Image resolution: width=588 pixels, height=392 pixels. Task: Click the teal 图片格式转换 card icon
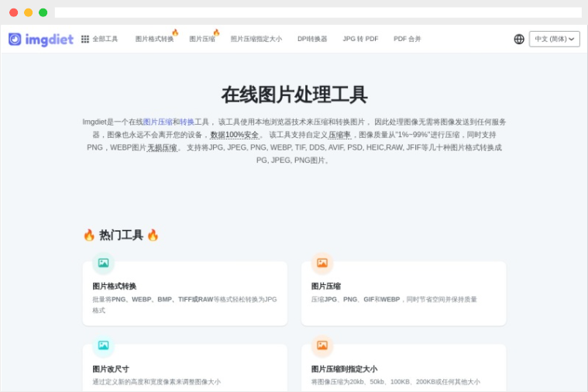103,263
